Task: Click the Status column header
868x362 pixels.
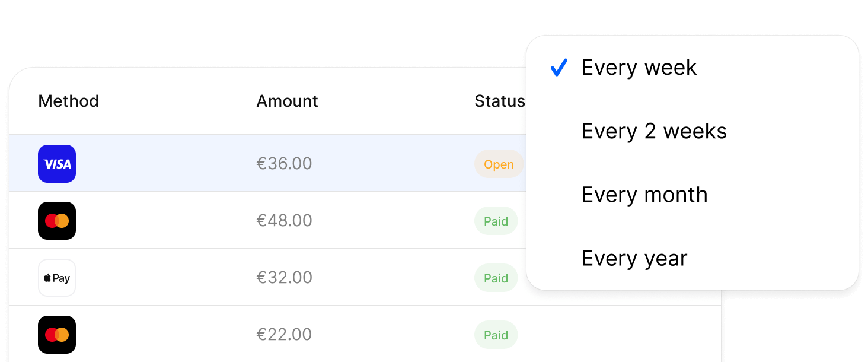Action: (499, 101)
